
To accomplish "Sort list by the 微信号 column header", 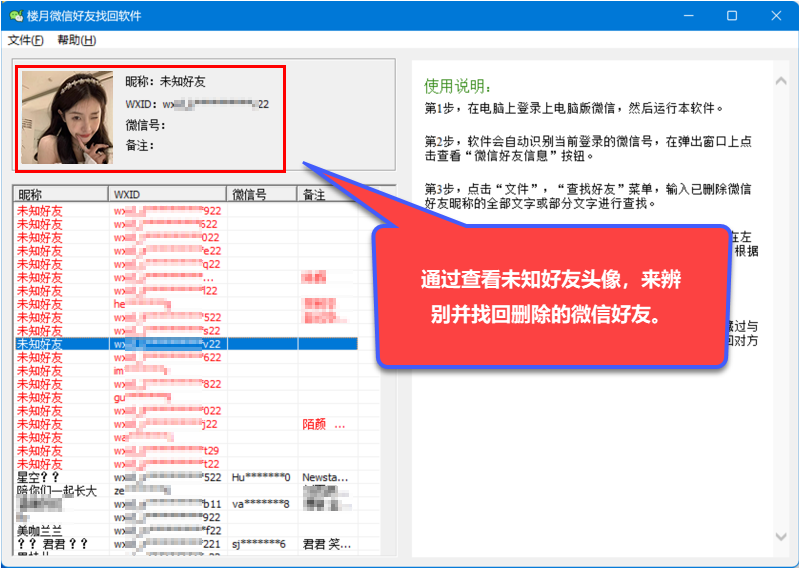I will (262, 195).
